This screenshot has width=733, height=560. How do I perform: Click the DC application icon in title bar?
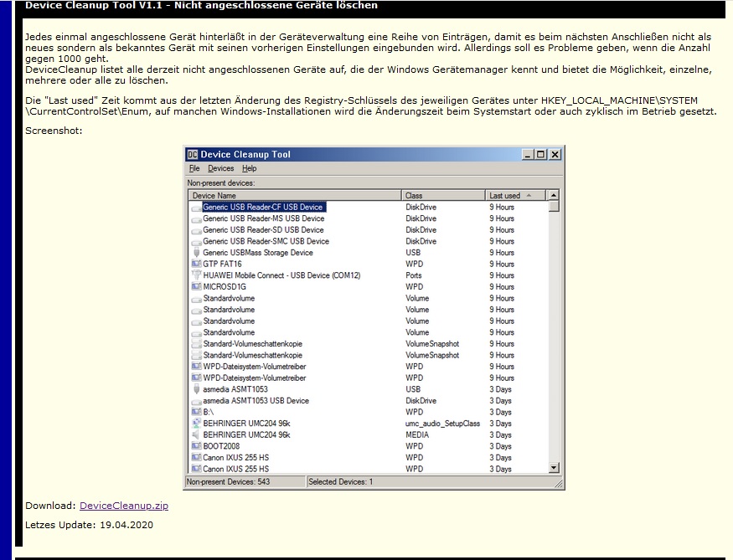tap(192, 155)
